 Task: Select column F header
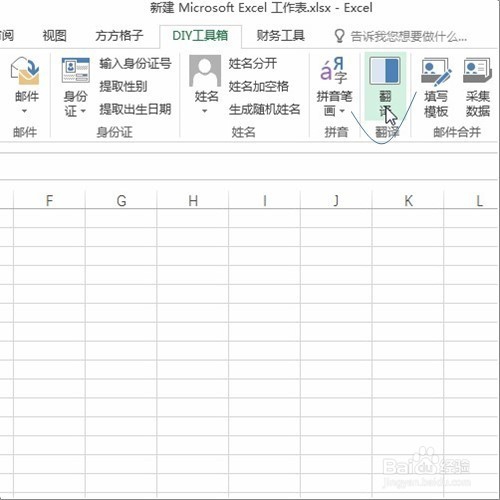49,201
